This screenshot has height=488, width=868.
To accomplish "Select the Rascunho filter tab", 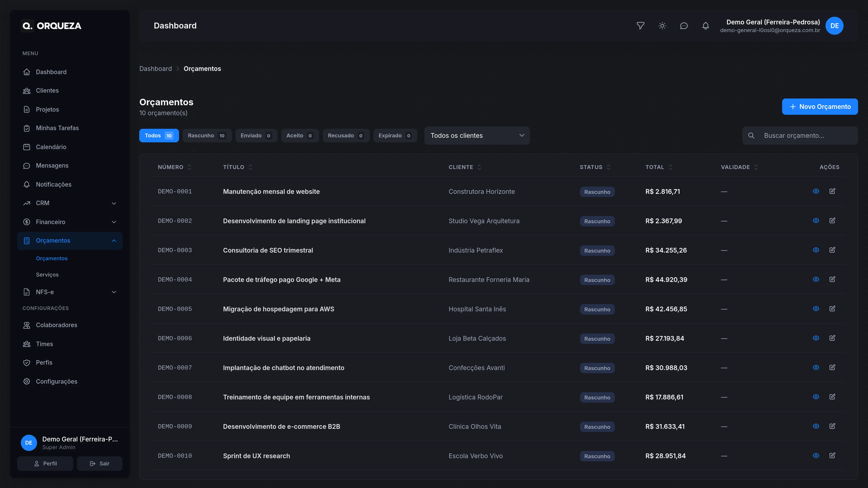I will (x=207, y=135).
